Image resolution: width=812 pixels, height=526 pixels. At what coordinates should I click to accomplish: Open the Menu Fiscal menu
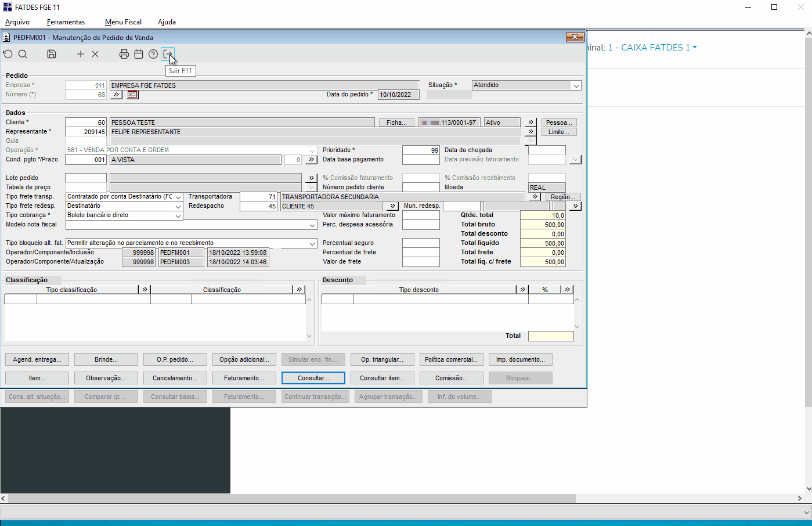(123, 22)
